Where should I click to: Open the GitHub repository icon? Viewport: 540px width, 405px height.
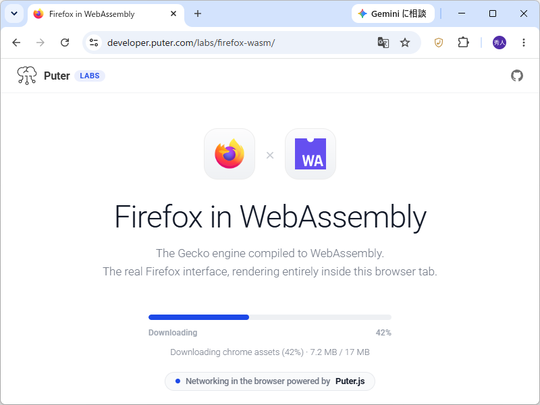click(x=517, y=76)
